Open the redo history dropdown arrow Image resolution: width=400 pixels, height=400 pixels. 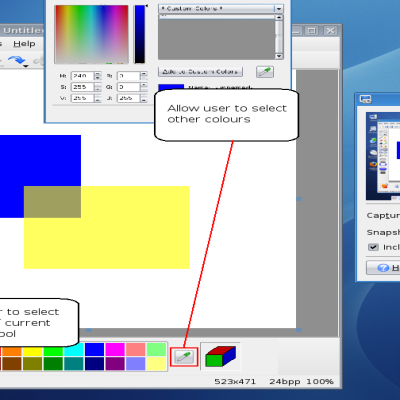[x=26, y=66]
